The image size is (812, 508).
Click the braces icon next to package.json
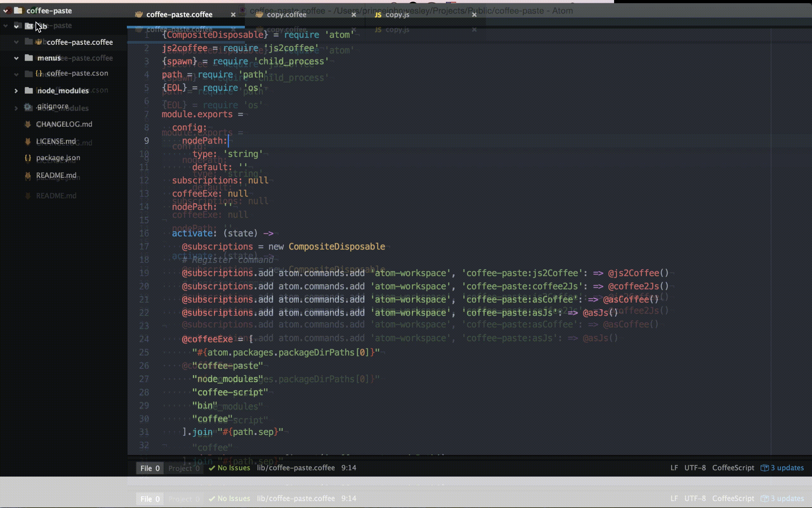(x=28, y=157)
